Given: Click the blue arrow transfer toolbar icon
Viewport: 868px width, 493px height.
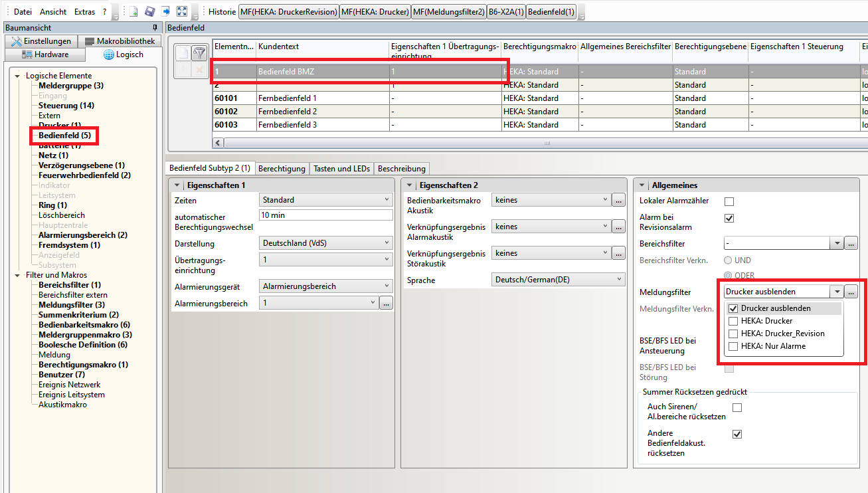Looking at the screenshot, I should click(x=165, y=11).
